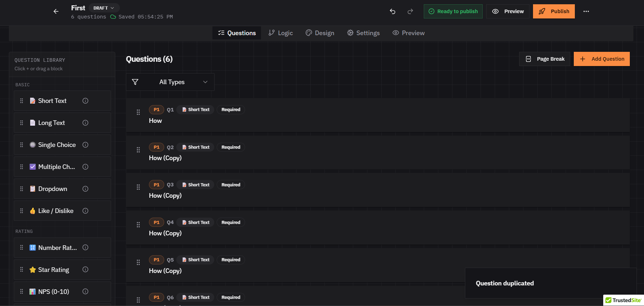Click the P1 page badge on Q1

click(156, 110)
